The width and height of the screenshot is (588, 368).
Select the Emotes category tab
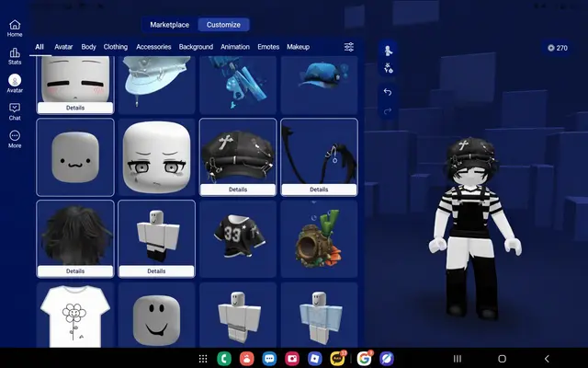[x=268, y=47]
